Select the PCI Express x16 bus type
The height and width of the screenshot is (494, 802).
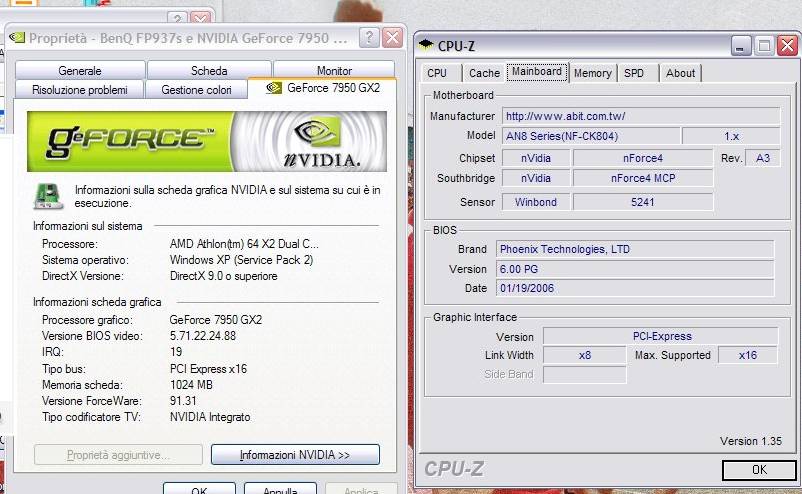pos(208,369)
